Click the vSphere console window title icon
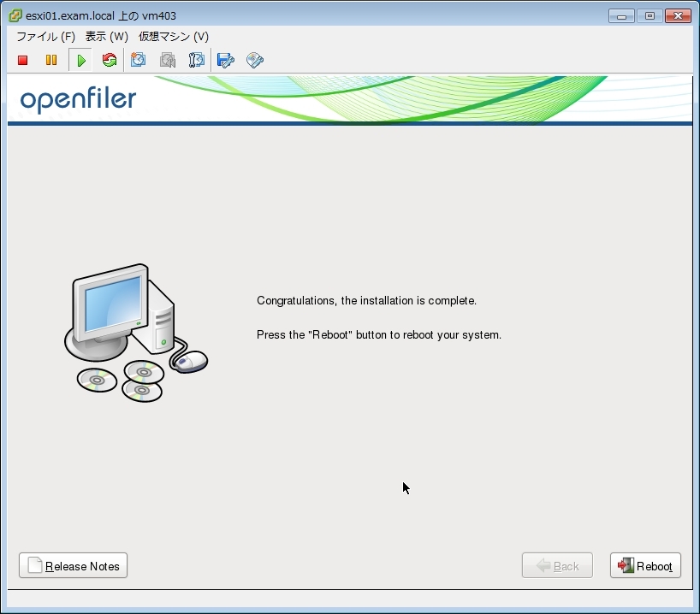The height and width of the screenshot is (614, 700). click(x=15, y=15)
